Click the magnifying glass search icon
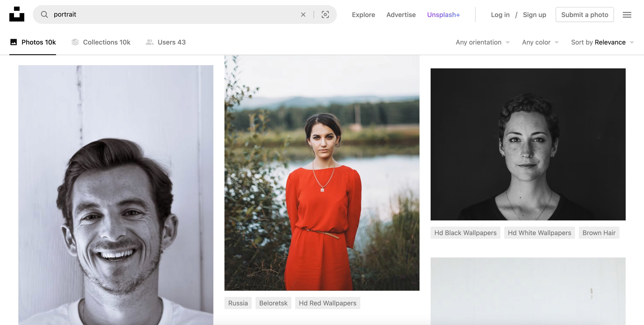This screenshot has width=644, height=325. 45,14
